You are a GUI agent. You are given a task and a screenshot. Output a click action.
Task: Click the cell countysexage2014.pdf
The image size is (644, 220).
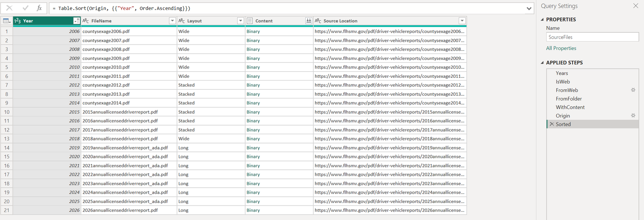point(129,103)
